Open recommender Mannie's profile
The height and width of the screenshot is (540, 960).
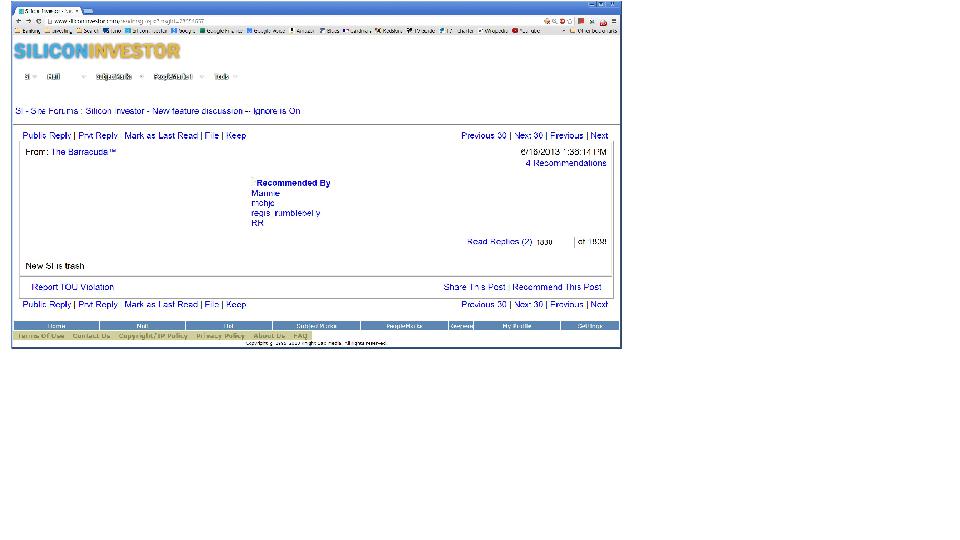point(265,193)
